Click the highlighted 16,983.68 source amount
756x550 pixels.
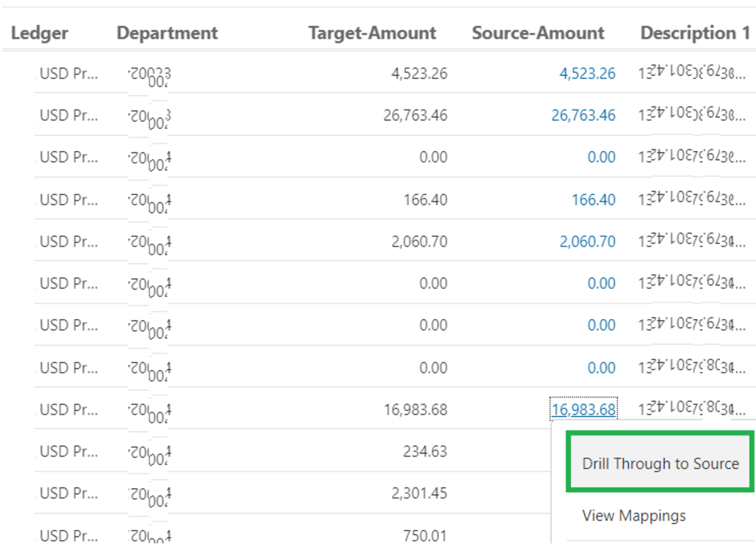(x=584, y=410)
